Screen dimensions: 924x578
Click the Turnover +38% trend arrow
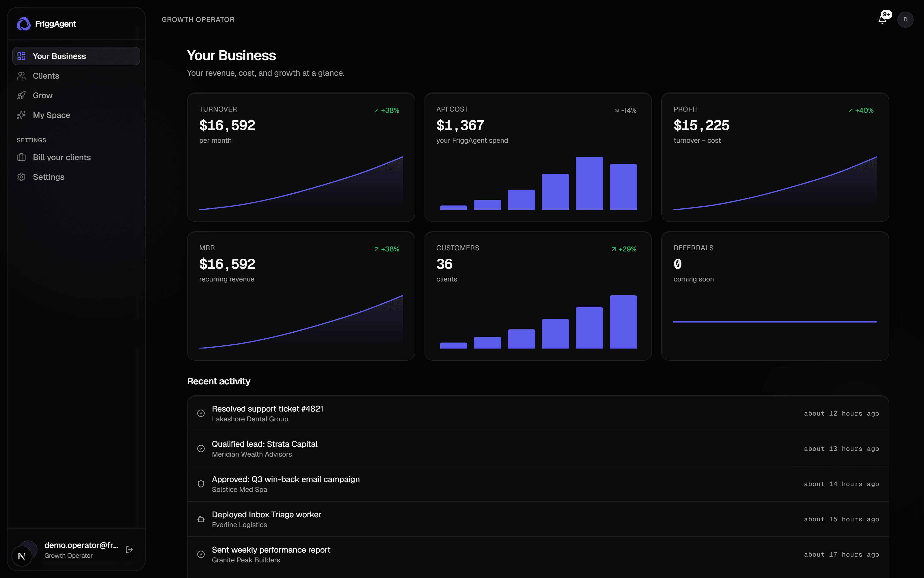pos(377,110)
